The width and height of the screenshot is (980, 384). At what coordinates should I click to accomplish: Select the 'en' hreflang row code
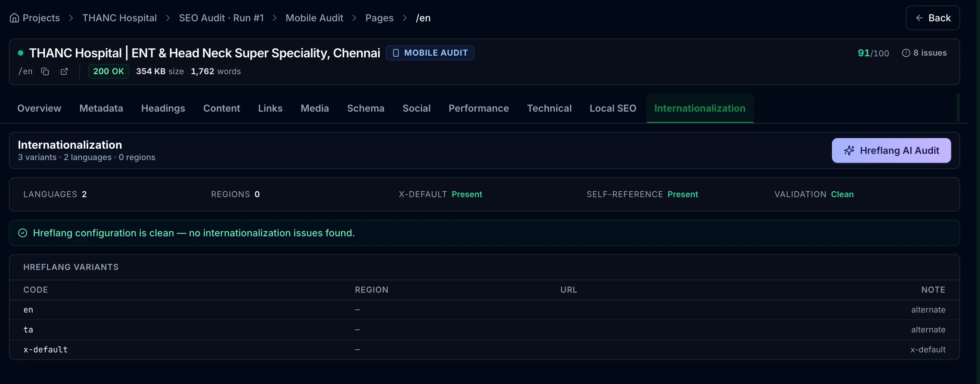pyautogui.click(x=28, y=310)
